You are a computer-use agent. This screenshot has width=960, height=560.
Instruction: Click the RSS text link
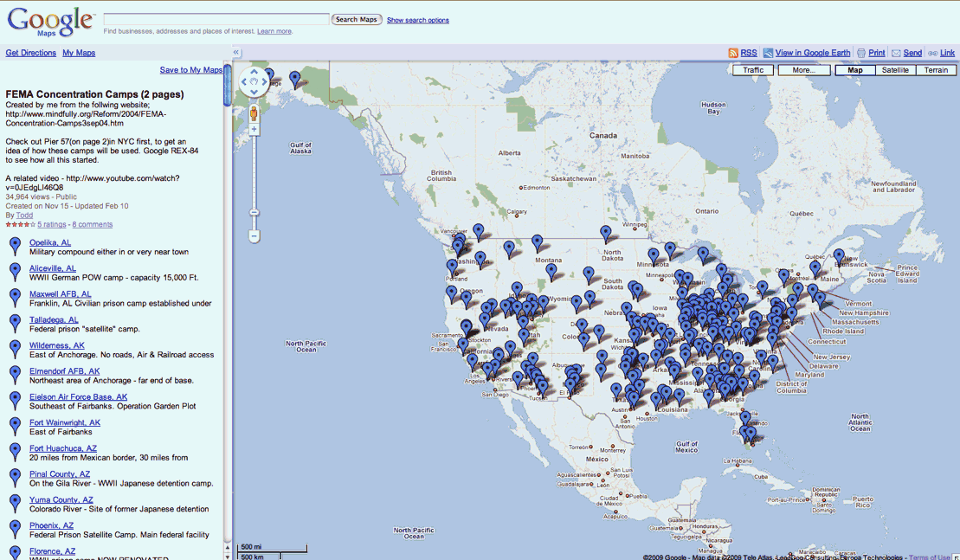(748, 53)
